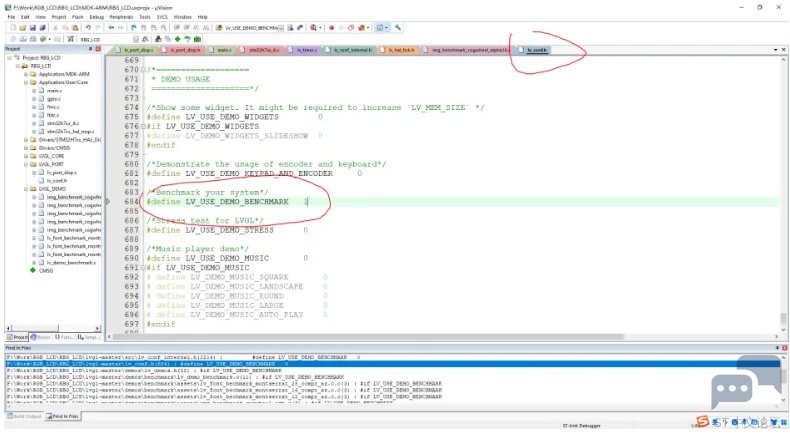The image size is (790, 438).
Task: Click the Paste clipboard icon
Action: [75, 28]
